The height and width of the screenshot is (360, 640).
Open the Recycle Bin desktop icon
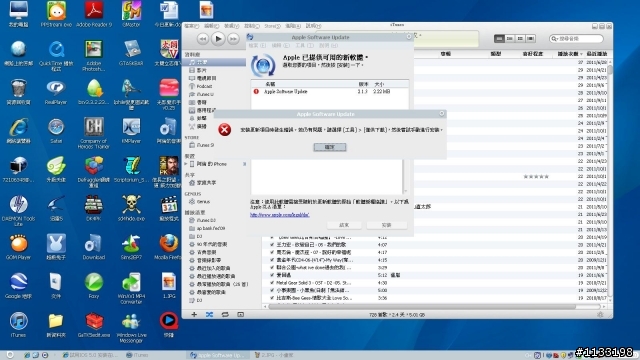tap(18, 92)
